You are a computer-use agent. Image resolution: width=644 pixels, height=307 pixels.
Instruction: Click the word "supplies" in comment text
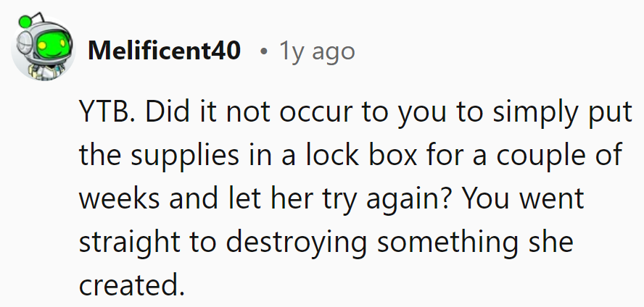pos(185,158)
